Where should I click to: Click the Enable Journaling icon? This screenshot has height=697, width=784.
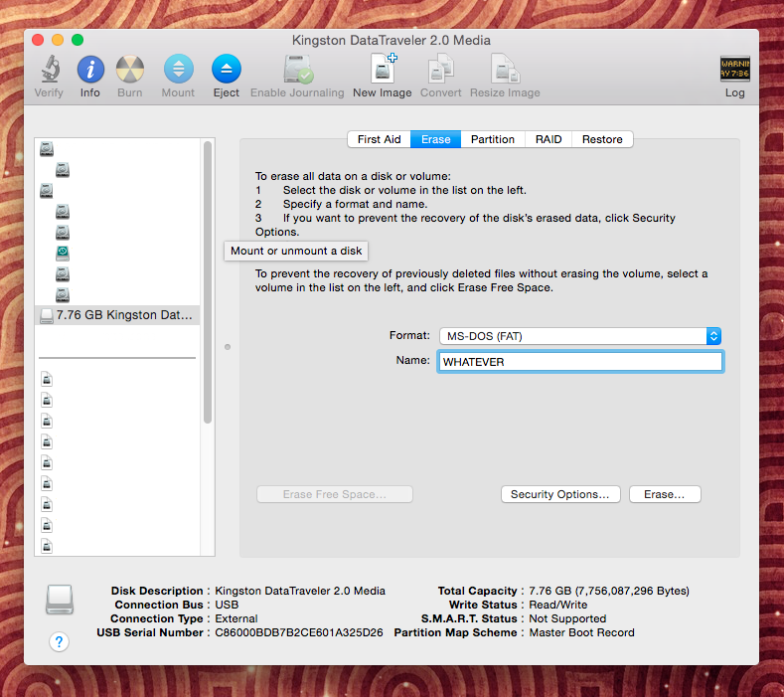(298, 69)
